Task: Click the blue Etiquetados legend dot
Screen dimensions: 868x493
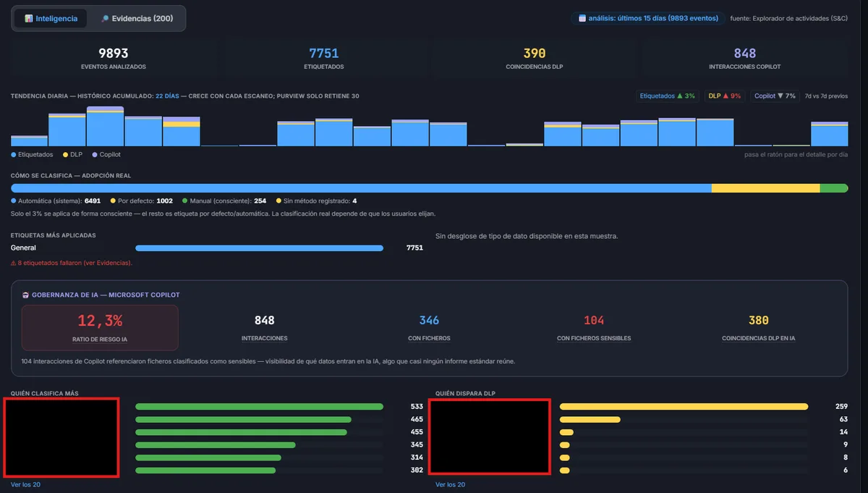Action: pos(13,154)
